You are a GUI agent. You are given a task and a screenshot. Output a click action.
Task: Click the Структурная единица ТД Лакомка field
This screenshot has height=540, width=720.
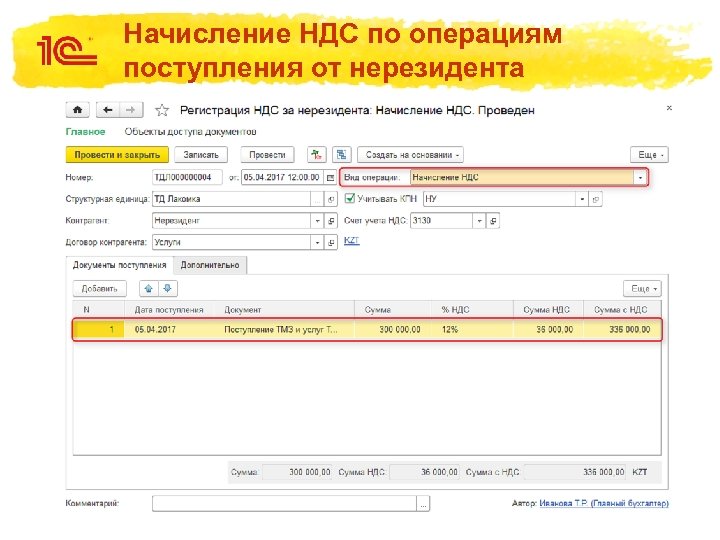(x=231, y=199)
